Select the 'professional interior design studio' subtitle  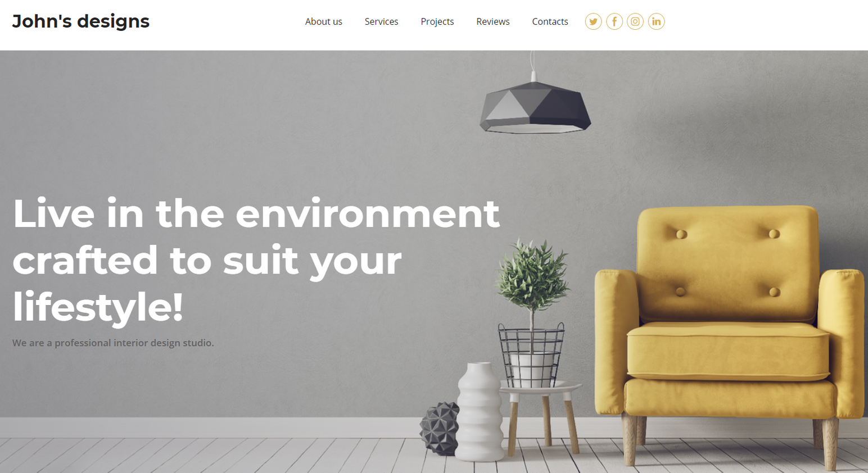point(113,343)
